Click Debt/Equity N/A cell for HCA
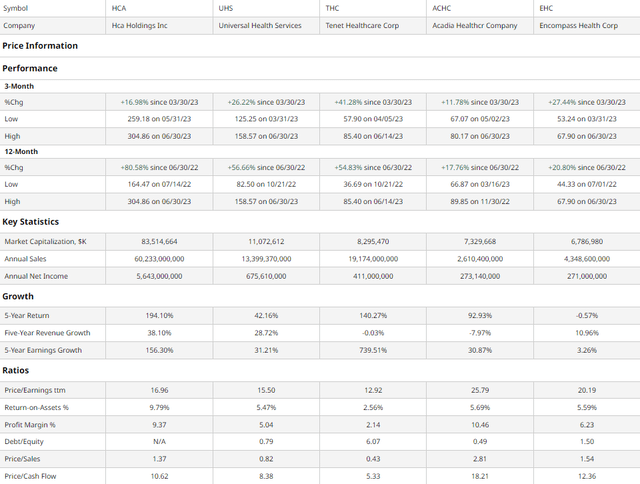Image resolution: width=640 pixels, height=484 pixels. (159, 442)
